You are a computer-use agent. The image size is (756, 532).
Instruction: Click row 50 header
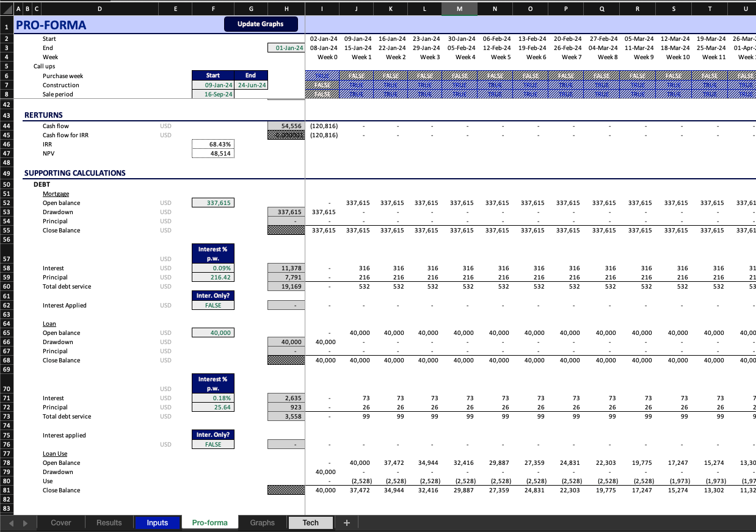[7, 184]
